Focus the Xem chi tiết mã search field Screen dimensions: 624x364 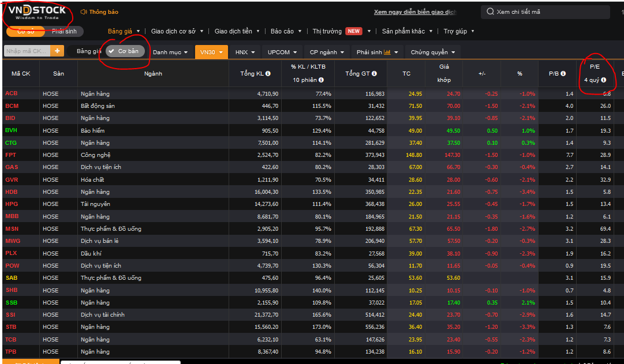[x=545, y=12]
